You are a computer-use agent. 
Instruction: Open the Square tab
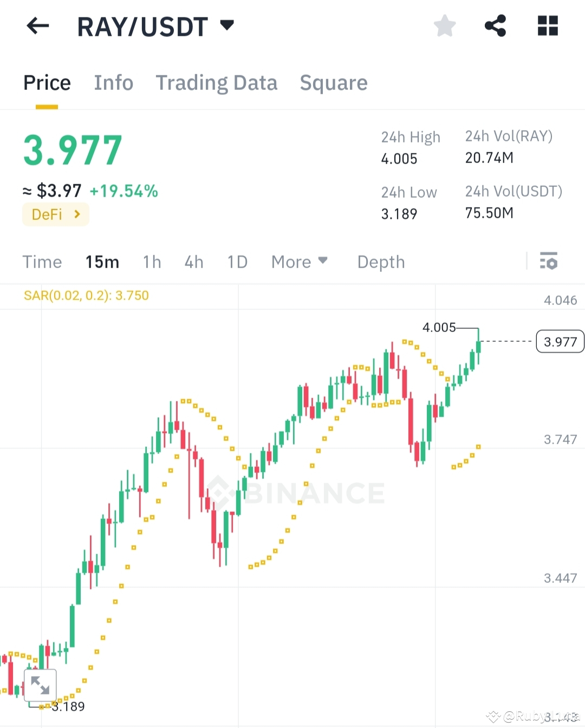[x=334, y=82]
